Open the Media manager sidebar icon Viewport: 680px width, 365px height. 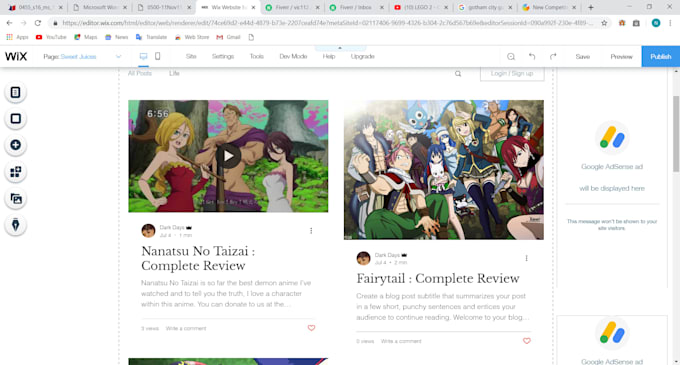pyautogui.click(x=16, y=199)
